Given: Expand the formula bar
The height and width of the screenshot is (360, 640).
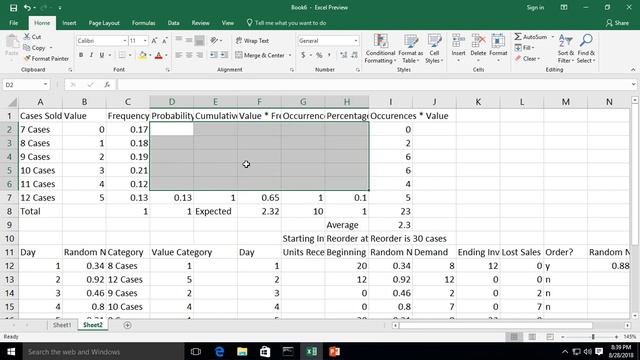Looking at the screenshot, I should [633, 84].
